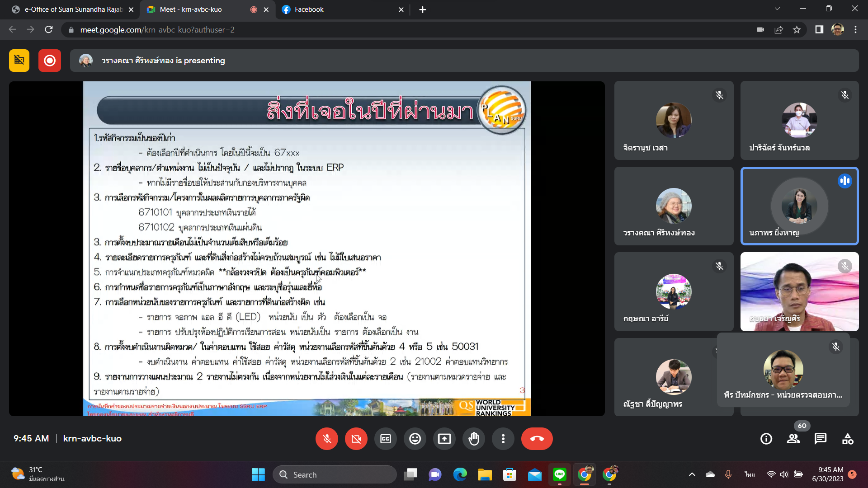This screenshot has width=868, height=488.
Task: Unmute microphone with the mic toggle
Action: click(327, 439)
